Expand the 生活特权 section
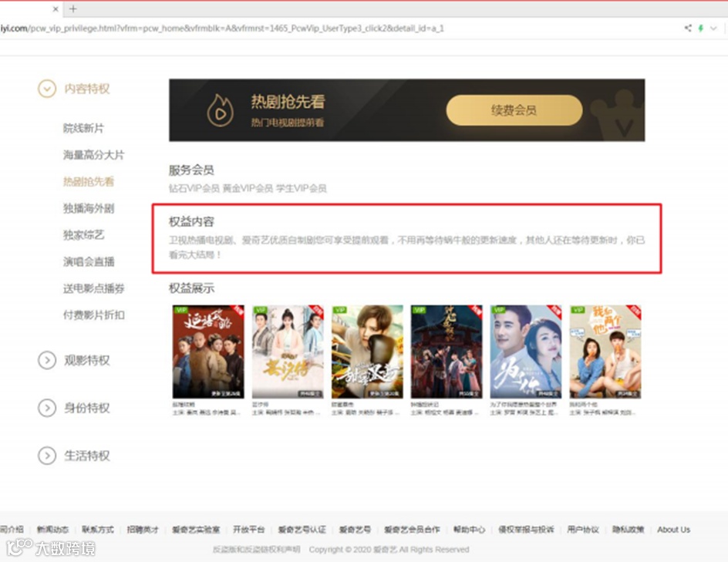This screenshot has height=562, width=728. (x=47, y=456)
